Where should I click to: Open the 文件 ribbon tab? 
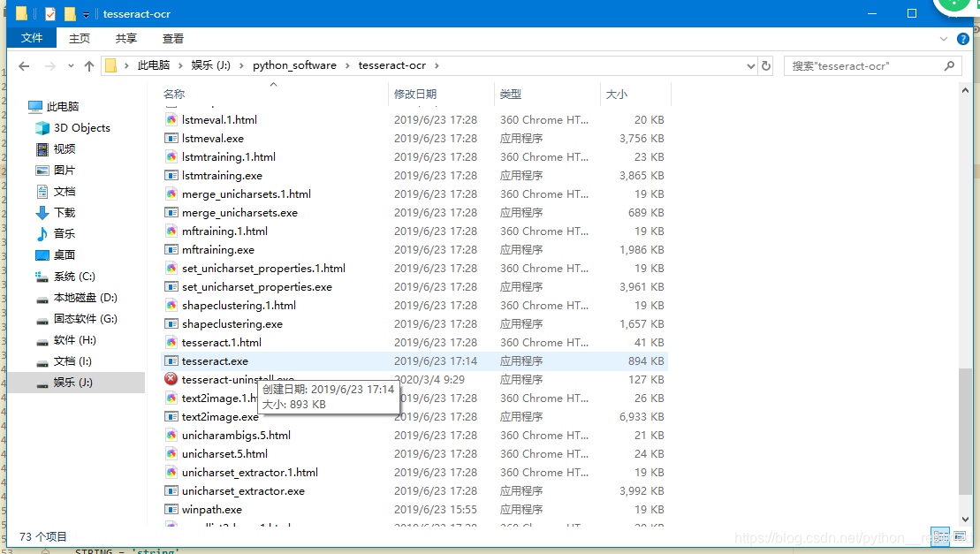click(32, 38)
